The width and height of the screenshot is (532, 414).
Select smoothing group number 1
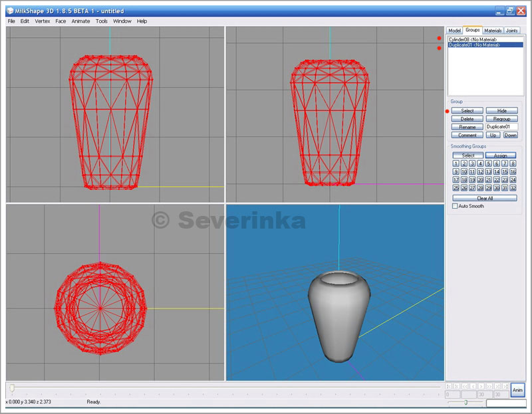coord(456,163)
